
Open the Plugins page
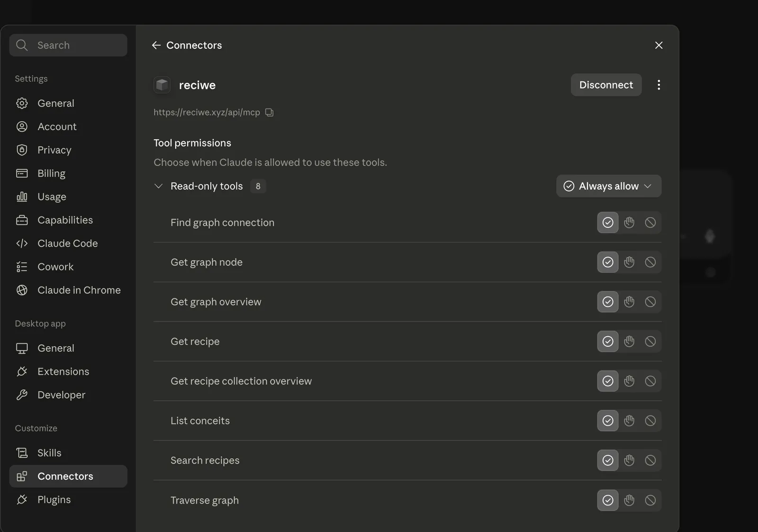[x=68, y=499]
